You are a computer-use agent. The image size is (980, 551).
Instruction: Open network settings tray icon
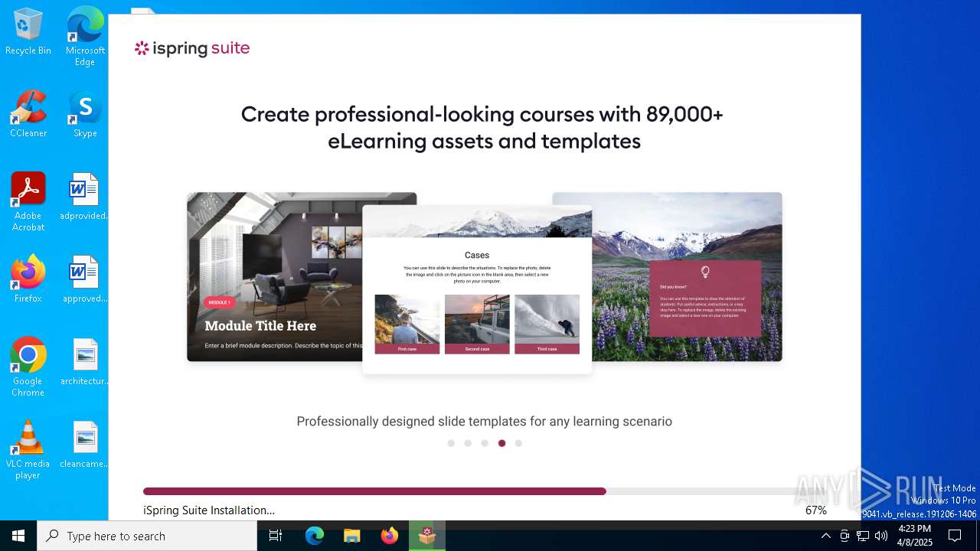click(863, 536)
